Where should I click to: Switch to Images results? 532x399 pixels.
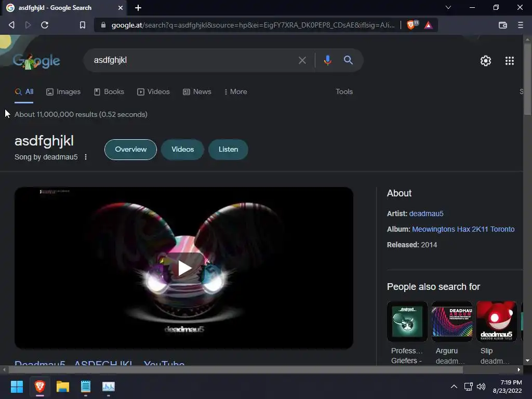pos(63,91)
